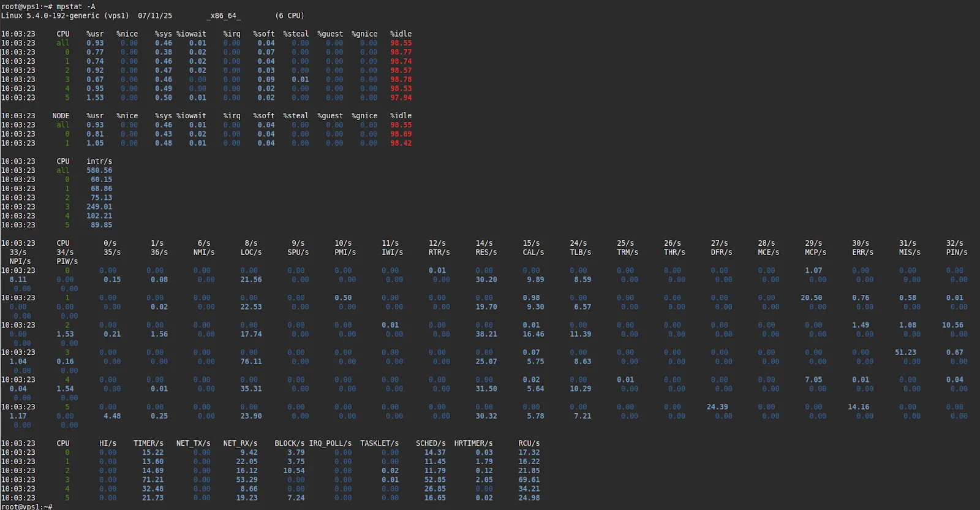980x510 pixels.
Task: Click the 97.94 idle percentage value
Action: [x=401, y=97]
